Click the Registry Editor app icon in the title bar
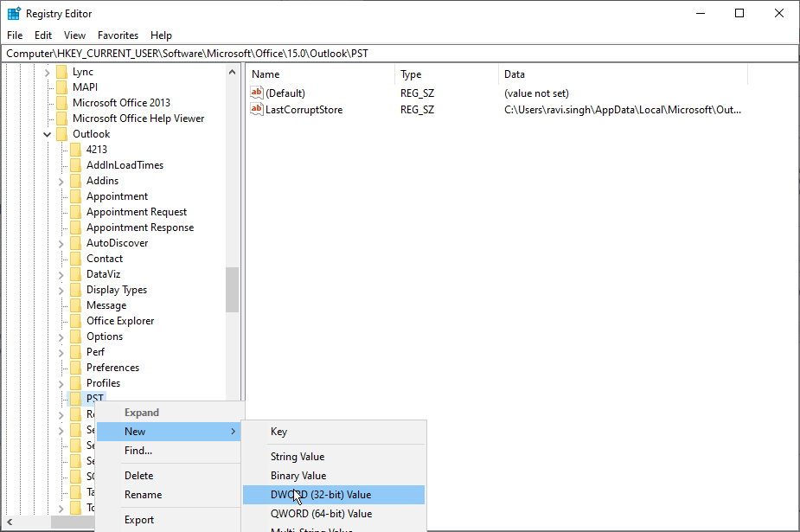Screen dimensions: 800x532 [14, 13]
